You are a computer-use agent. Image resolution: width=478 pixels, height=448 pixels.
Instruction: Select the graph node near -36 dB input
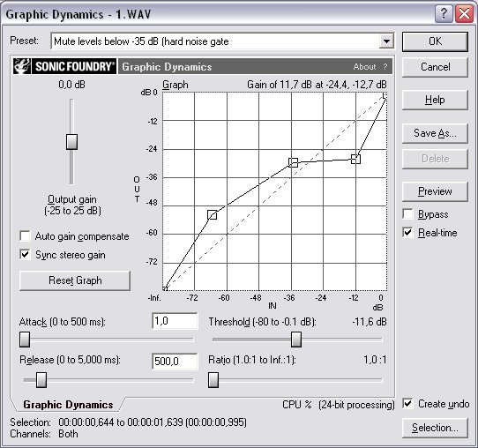tap(294, 162)
